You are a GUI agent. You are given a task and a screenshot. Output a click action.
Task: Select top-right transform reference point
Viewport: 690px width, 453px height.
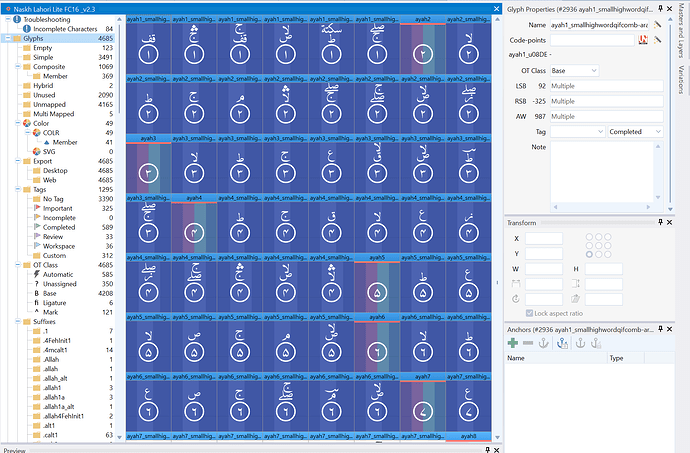(x=608, y=237)
